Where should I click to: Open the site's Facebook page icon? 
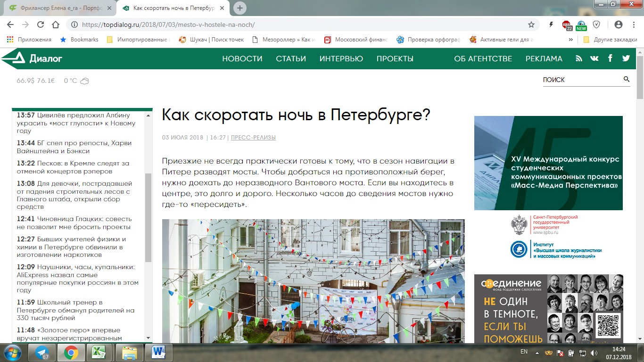(610, 58)
